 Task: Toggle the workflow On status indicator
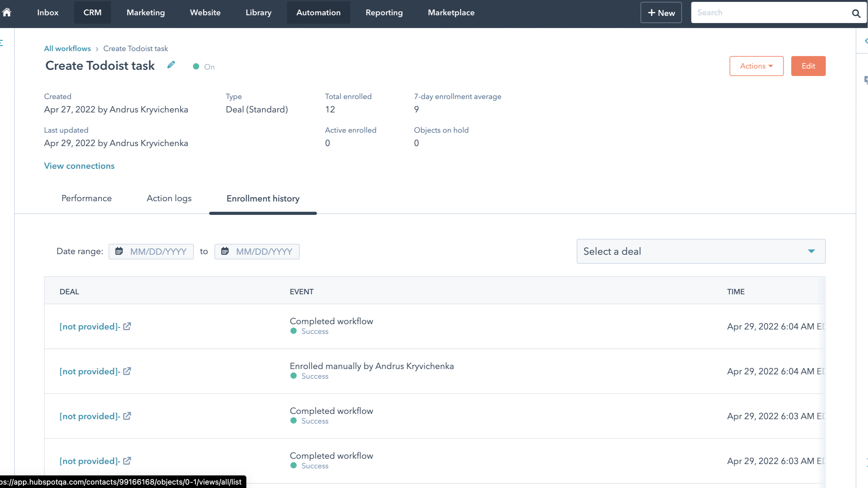[x=197, y=66]
